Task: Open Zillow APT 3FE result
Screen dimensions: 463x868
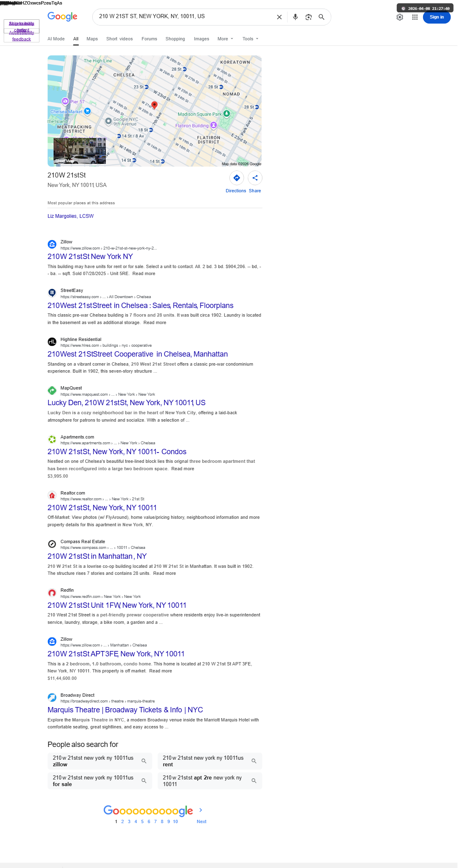Action: coord(116,654)
